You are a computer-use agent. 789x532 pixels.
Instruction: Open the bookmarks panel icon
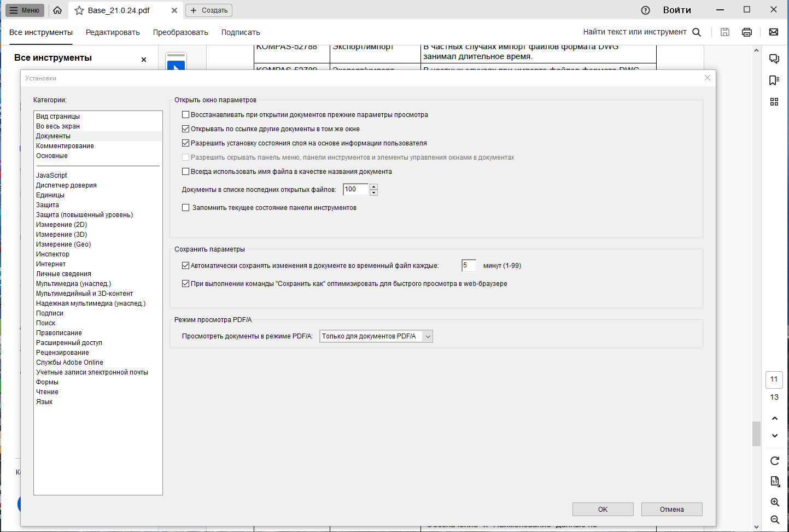[774, 80]
